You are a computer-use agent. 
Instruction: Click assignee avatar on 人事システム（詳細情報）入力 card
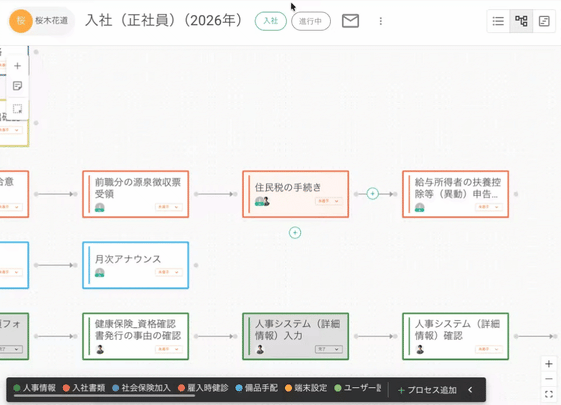click(x=260, y=349)
